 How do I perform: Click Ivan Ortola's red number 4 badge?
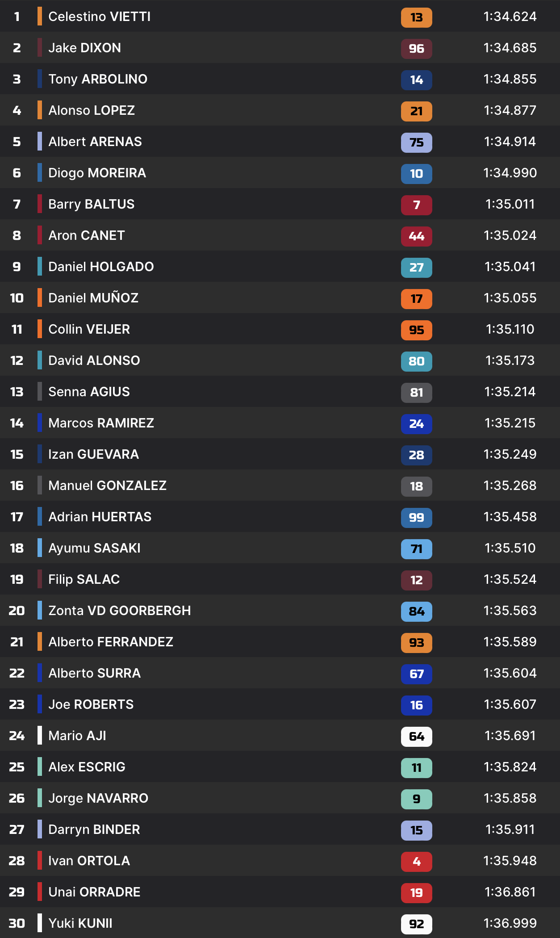pyautogui.click(x=416, y=862)
